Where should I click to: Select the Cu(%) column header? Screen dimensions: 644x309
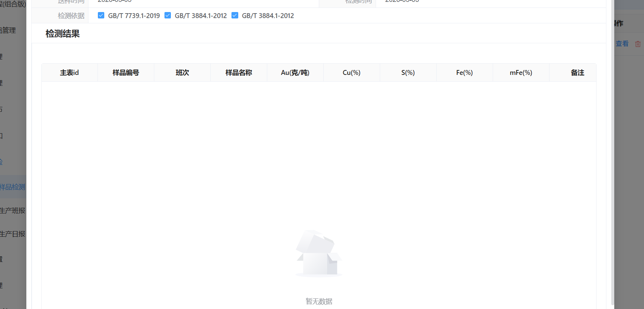tap(352, 73)
